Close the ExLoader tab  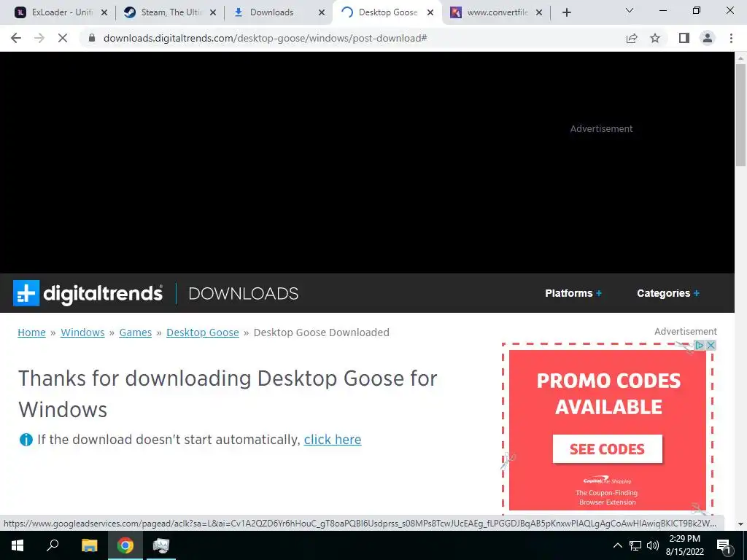click(x=104, y=12)
